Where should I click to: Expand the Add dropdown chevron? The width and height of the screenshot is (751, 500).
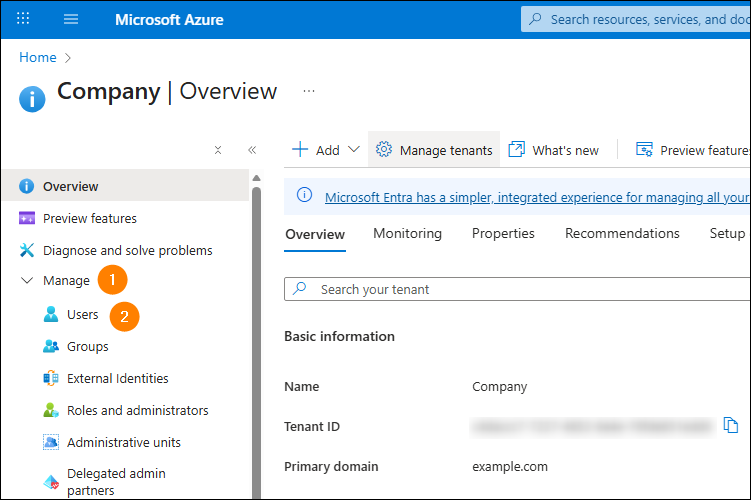353,149
